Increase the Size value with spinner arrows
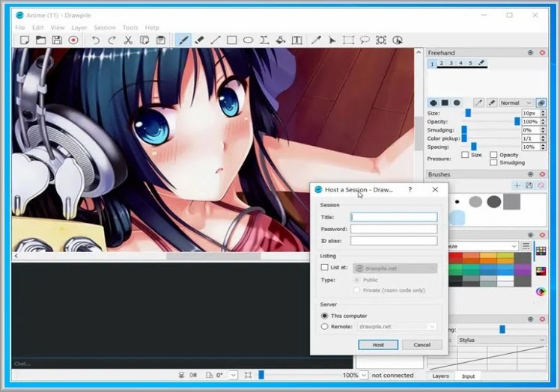The height and width of the screenshot is (392, 560). pyautogui.click(x=544, y=111)
